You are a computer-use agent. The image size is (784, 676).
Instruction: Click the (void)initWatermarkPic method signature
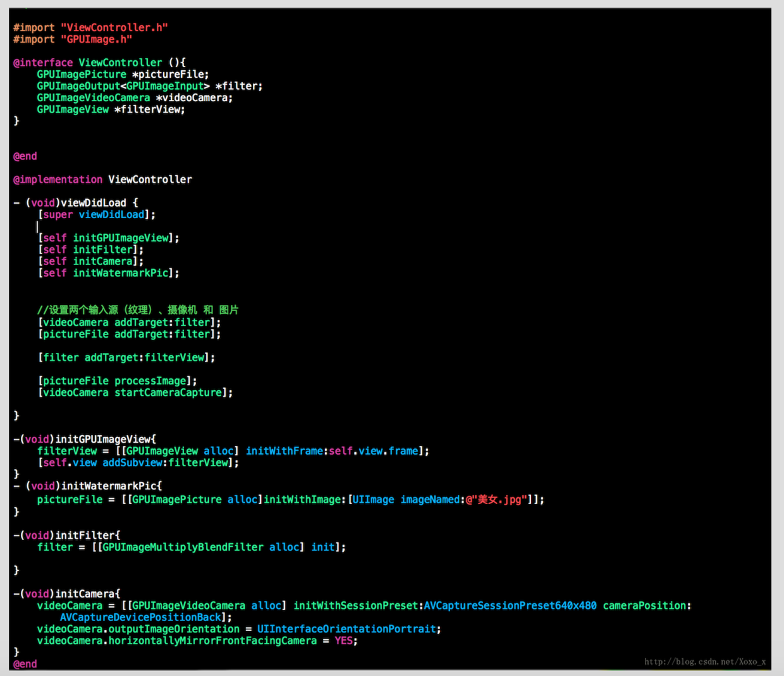click(88, 486)
